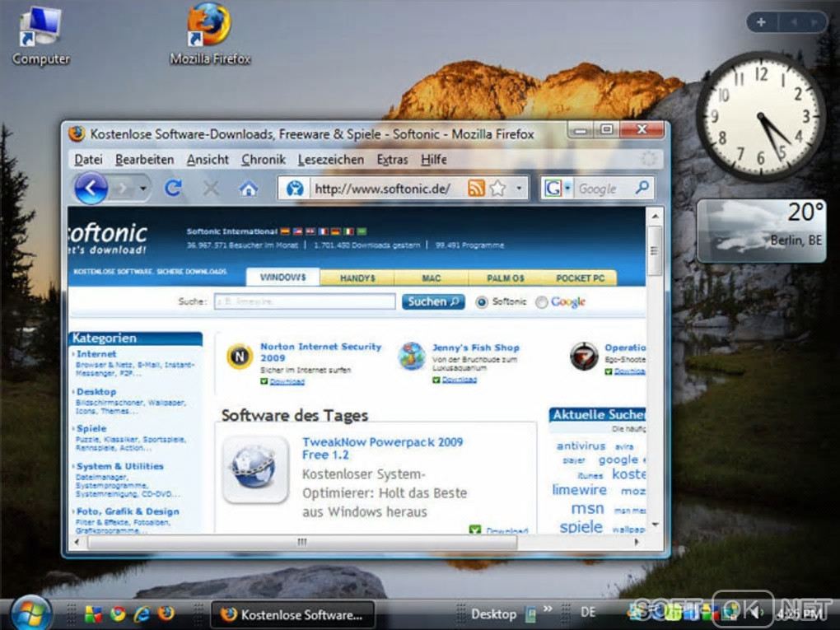Click the horizontal scrollbar thumb
Viewport: 840px width, 630px height.
click(302, 542)
